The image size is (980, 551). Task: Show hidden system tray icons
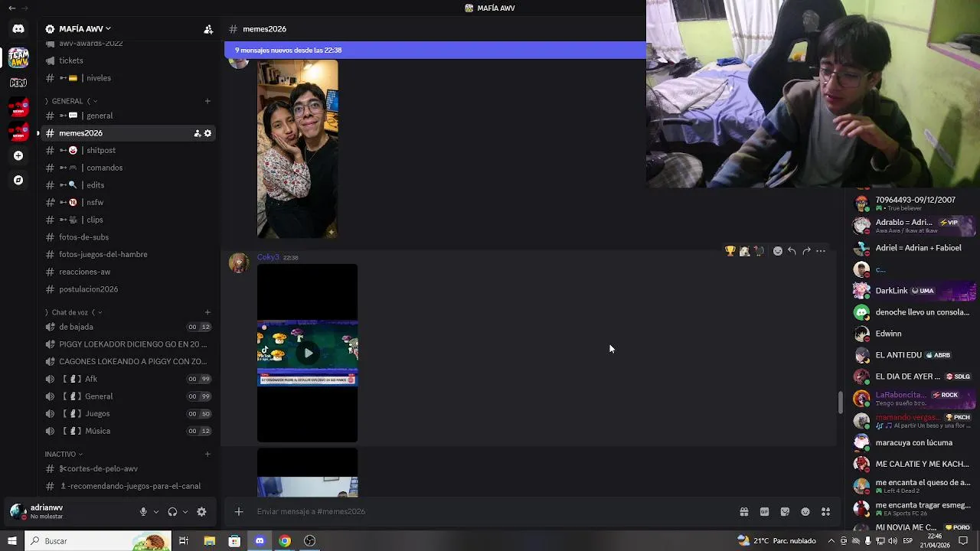coord(831,541)
